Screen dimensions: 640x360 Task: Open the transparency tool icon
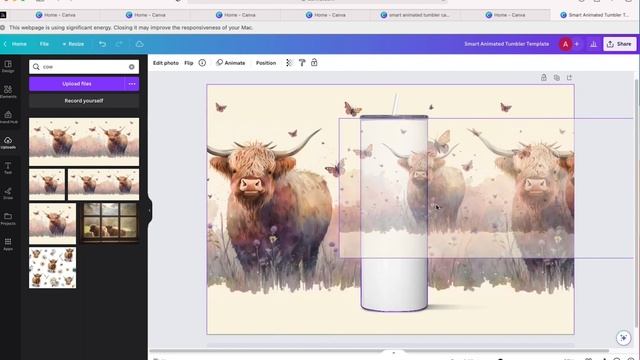(x=289, y=63)
